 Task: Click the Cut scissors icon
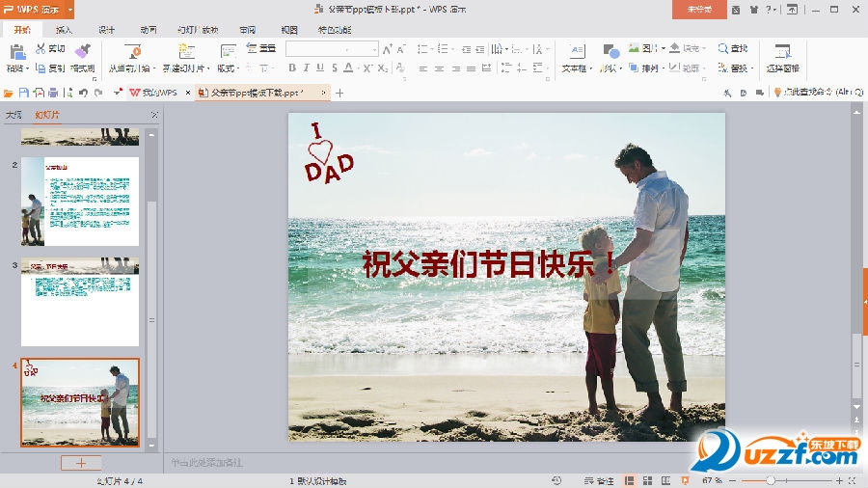[x=41, y=48]
